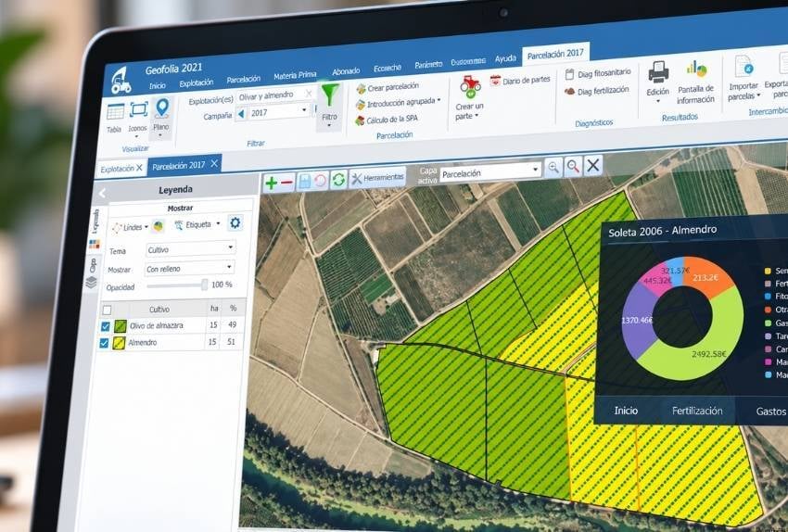Click the save disk map icon
Screen dimensions: 788x532
pos(305,182)
